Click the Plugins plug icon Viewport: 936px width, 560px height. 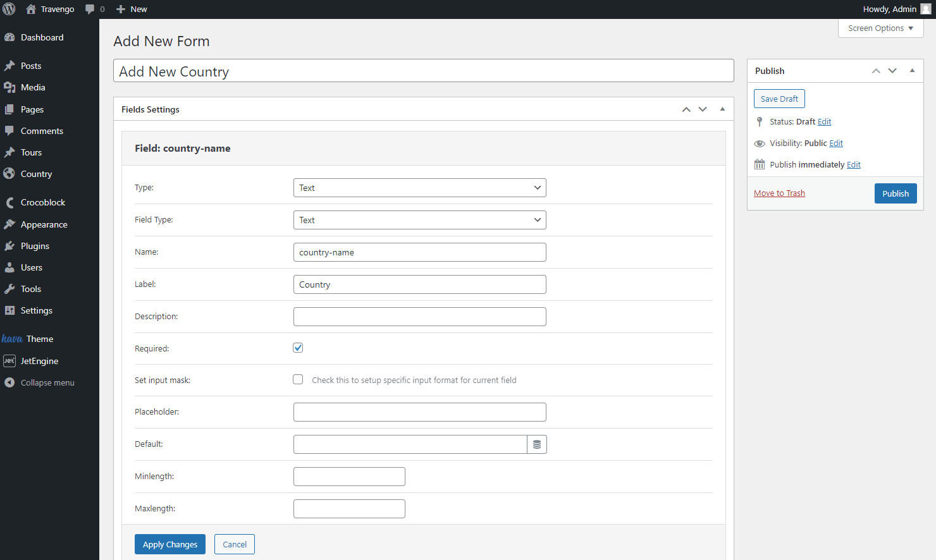pyautogui.click(x=9, y=246)
